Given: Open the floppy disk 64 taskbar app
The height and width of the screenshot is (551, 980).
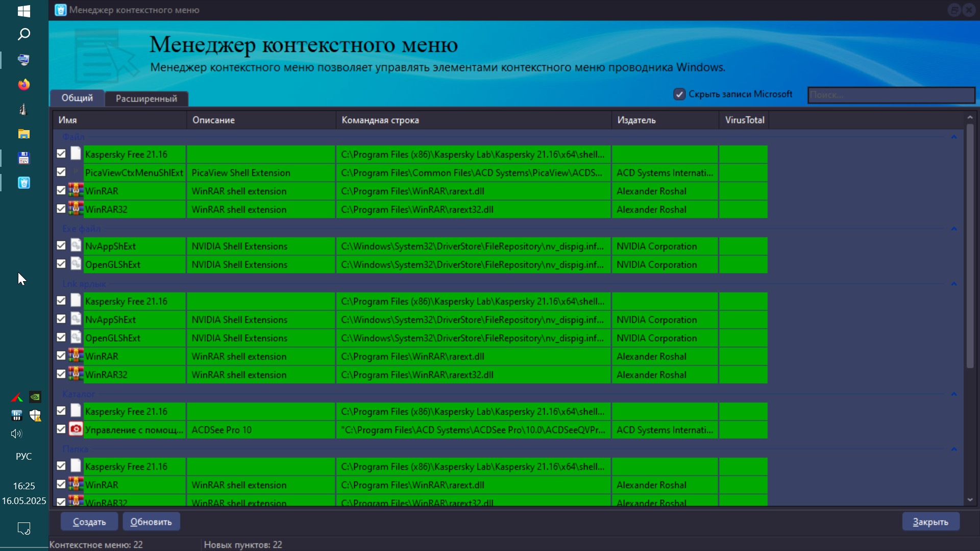Looking at the screenshot, I should point(24,158).
